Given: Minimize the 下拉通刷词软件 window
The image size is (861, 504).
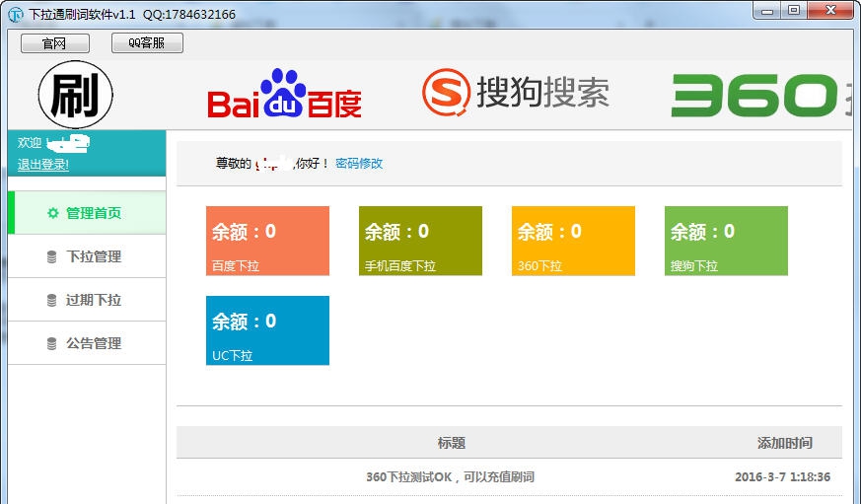Looking at the screenshot, I should [767, 11].
